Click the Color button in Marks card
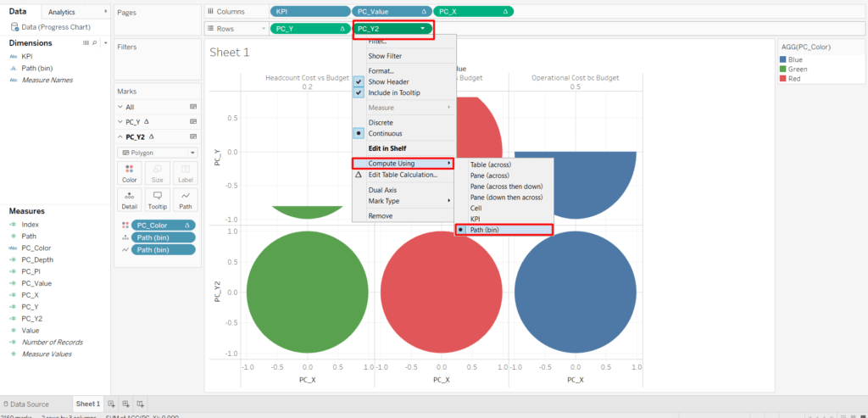The image size is (868, 418). point(129,174)
